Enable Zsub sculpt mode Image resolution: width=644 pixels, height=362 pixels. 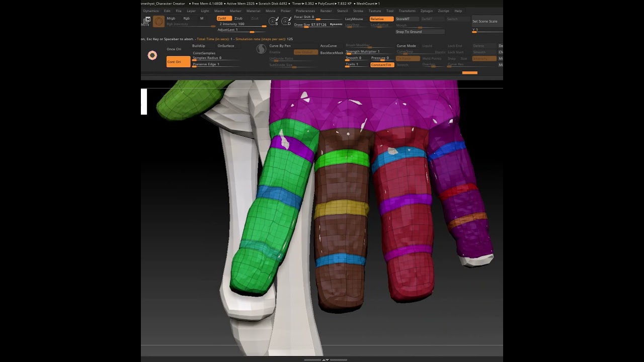[238, 19]
